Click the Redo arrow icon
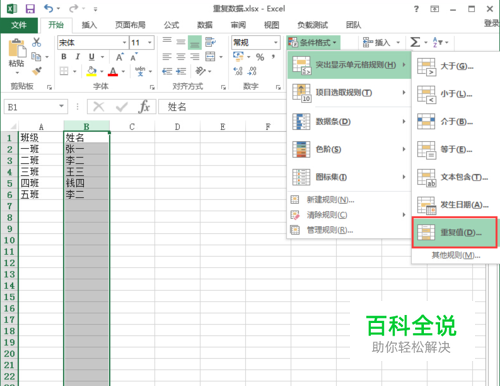Image resolution: width=500 pixels, height=386 pixels. click(74, 9)
